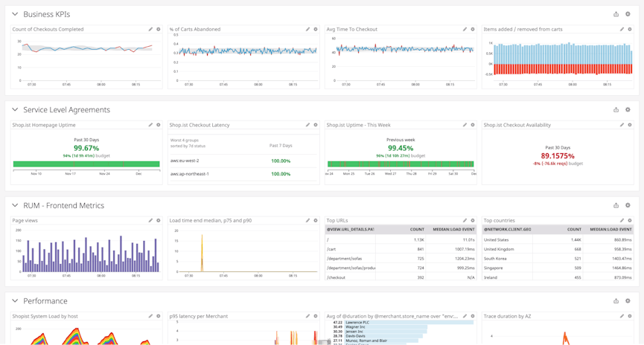Edit the Count of Checkouts Completed widget
The width and height of the screenshot is (644, 345).
click(x=150, y=30)
